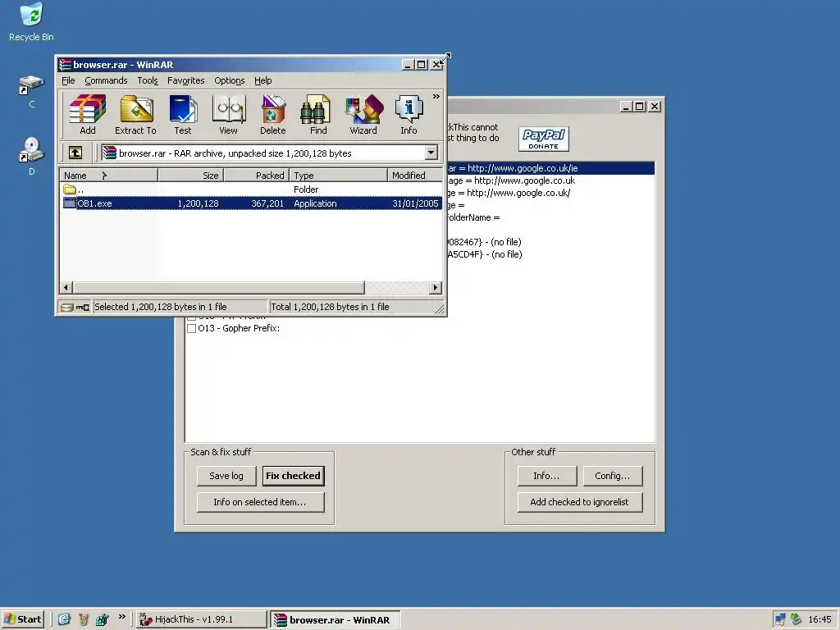Select the OB1.exe file row
The width and height of the screenshot is (840, 630).
251,203
